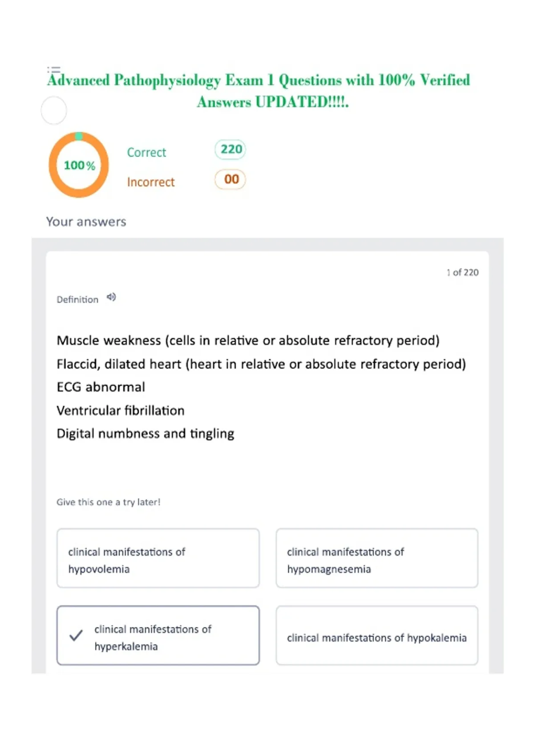Click the Ventricular fibrillation definition line
This screenshot has width=534, height=756.
(121, 410)
